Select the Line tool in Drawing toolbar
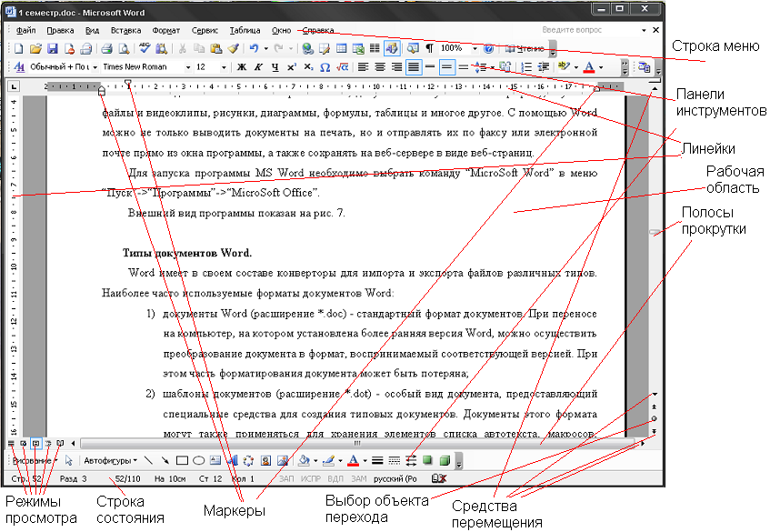 148,461
